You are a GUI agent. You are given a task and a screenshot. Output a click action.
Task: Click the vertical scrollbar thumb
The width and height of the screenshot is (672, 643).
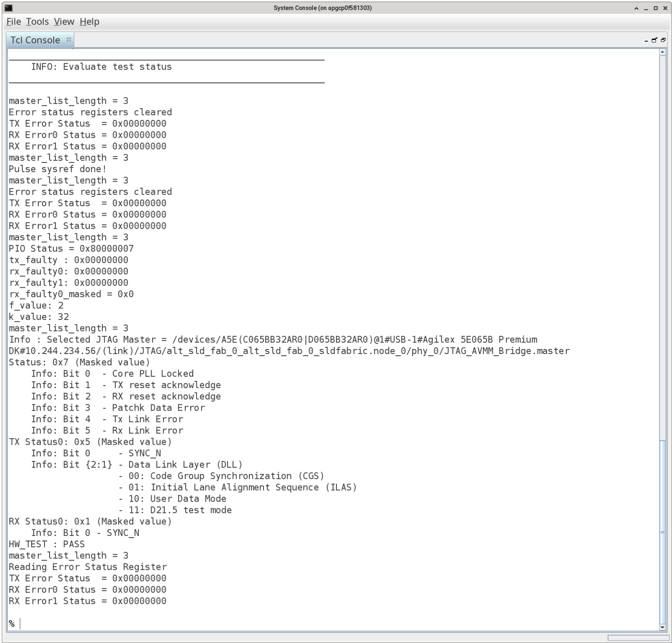(663, 531)
